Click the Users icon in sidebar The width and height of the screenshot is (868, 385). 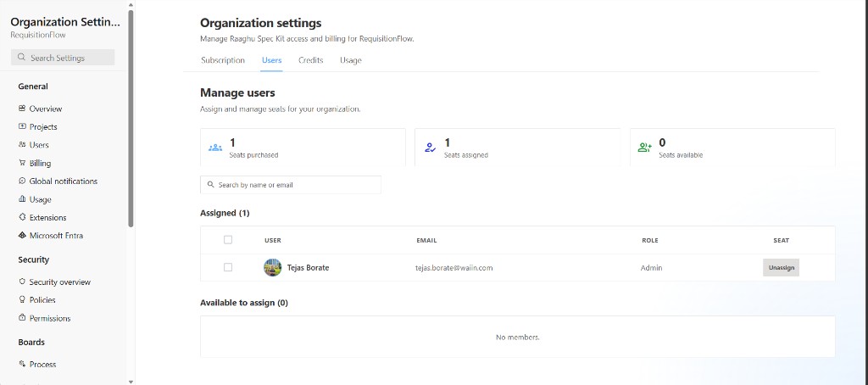pos(22,144)
